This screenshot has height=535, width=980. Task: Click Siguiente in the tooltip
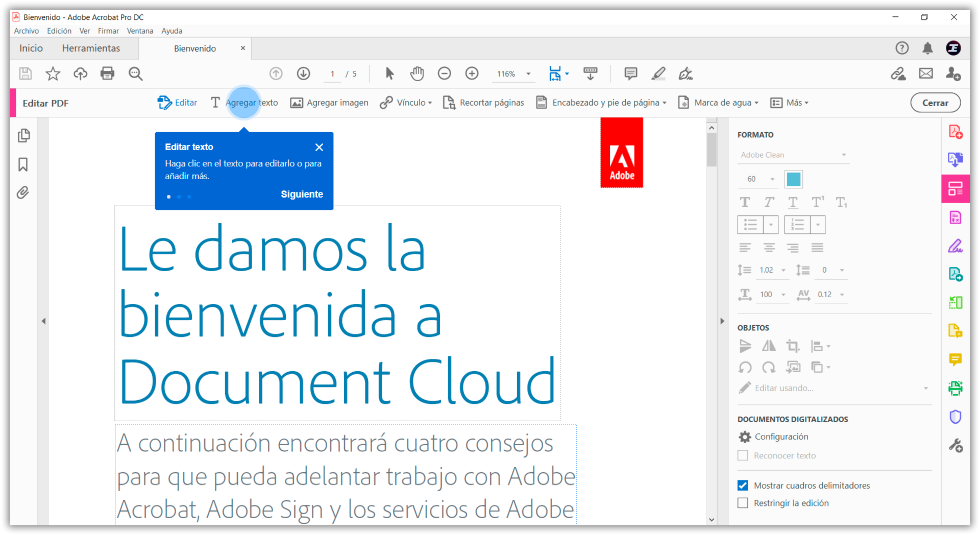[x=302, y=194]
